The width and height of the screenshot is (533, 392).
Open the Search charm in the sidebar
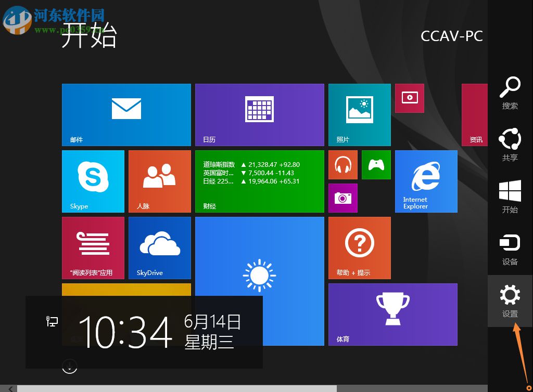point(509,94)
